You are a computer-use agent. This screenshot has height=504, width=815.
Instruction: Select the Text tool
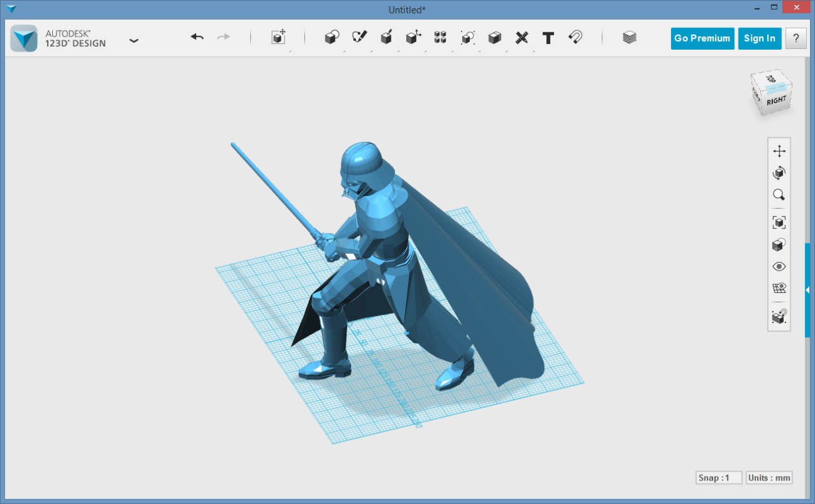tap(548, 38)
